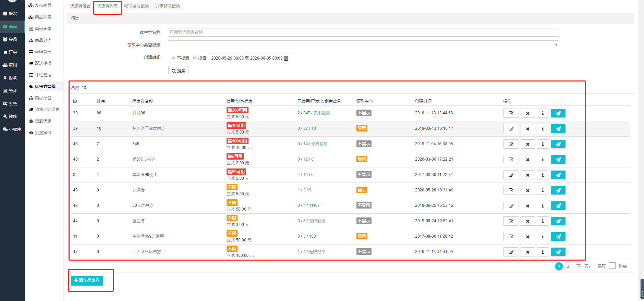Image resolution: width=644 pixels, height=301 pixels.
Task: Go to 批量操作 submenu
Action: 44,133
